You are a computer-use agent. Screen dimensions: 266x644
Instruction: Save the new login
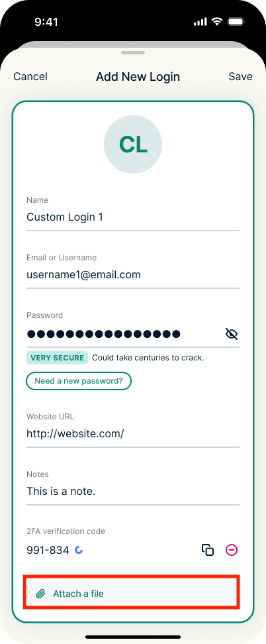click(241, 77)
